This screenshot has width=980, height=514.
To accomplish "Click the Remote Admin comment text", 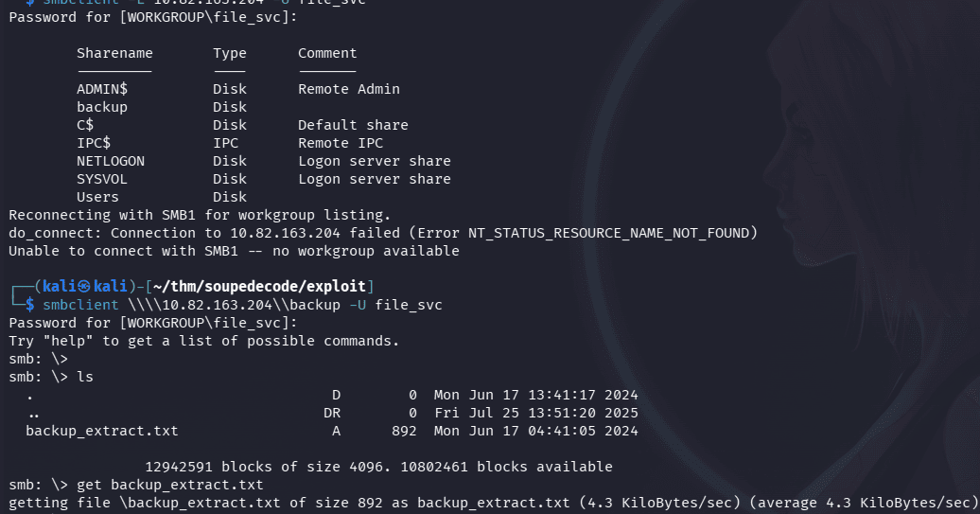I will (x=349, y=89).
